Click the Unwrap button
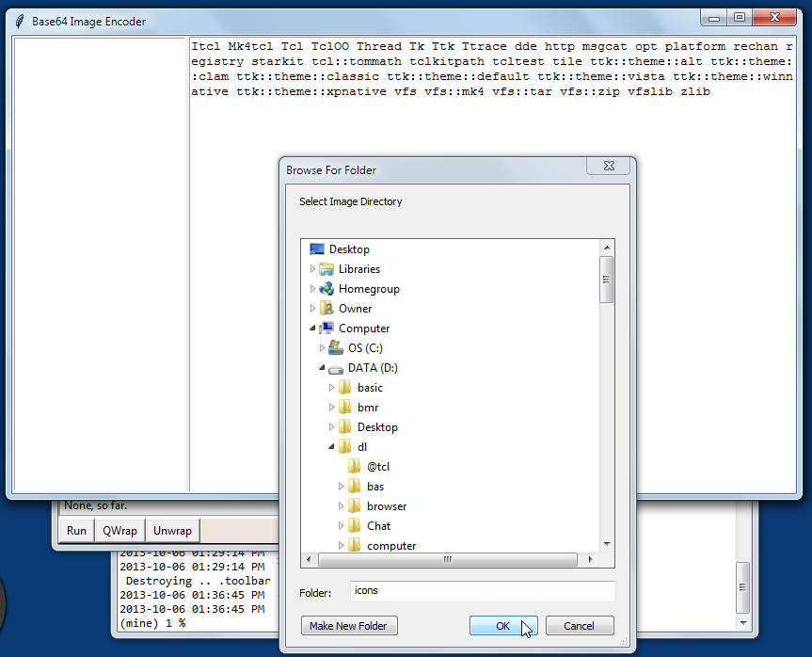This screenshot has height=657, width=812. pos(172,531)
